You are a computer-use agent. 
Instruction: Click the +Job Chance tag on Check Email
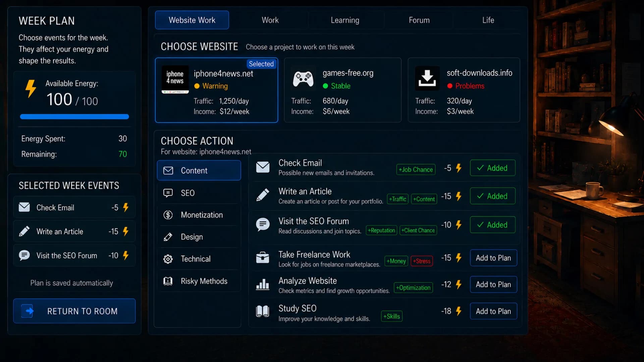tap(416, 170)
